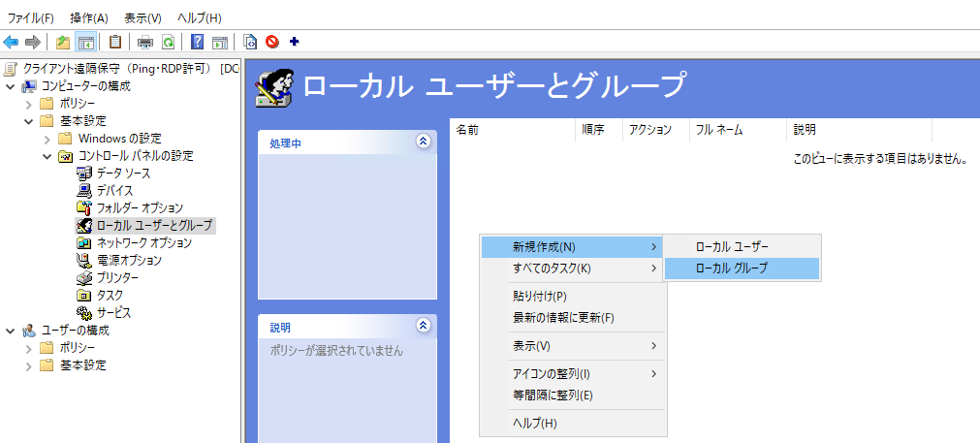Expand ポリシー under コンピューターの構成

[x=29, y=104]
